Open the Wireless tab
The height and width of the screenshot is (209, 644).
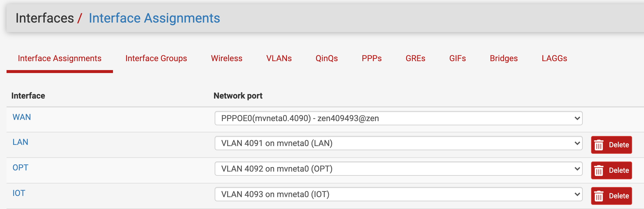(x=227, y=58)
